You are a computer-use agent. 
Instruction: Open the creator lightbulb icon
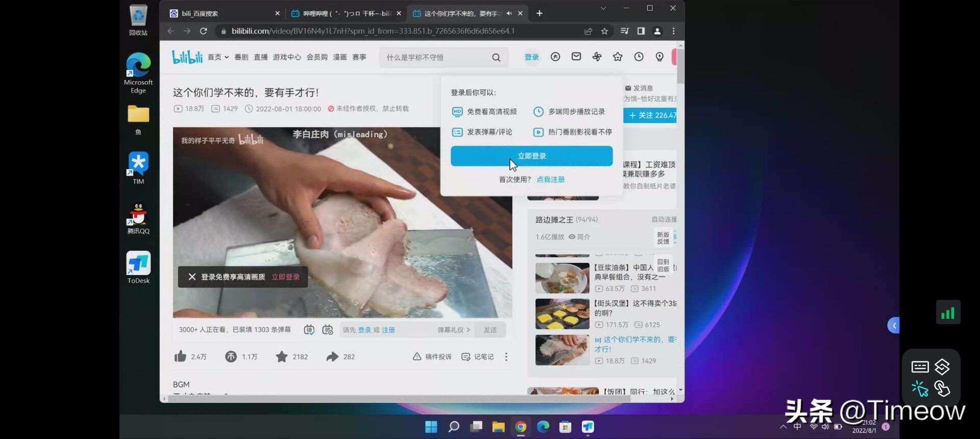(659, 57)
